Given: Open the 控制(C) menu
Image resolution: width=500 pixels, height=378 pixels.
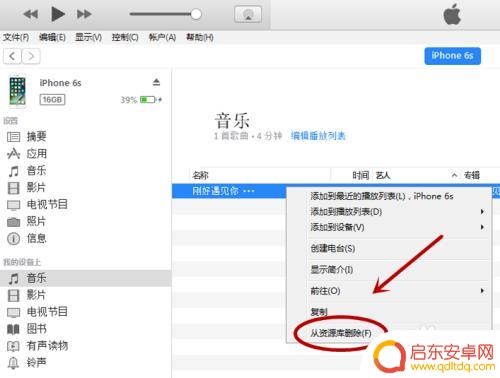Looking at the screenshot, I should (125, 37).
